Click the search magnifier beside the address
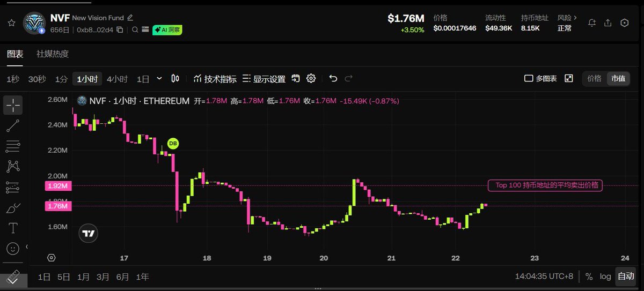644x291 pixels. pyautogui.click(x=135, y=30)
